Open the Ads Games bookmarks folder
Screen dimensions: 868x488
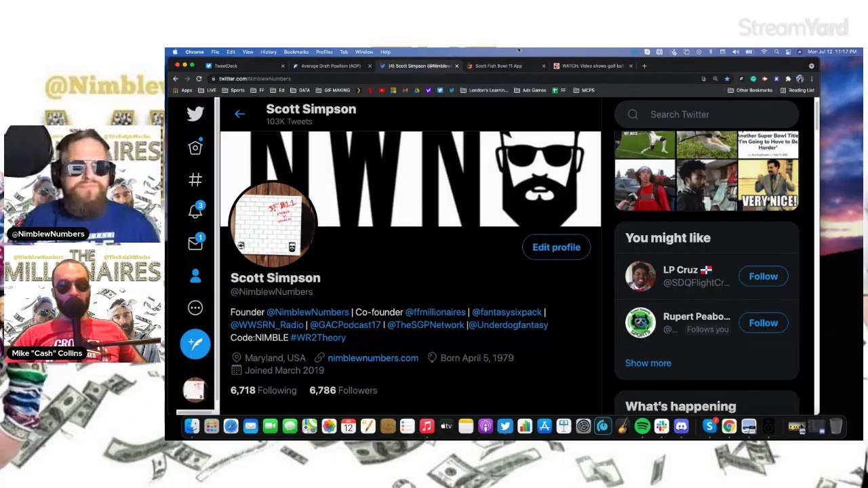(x=530, y=90)
